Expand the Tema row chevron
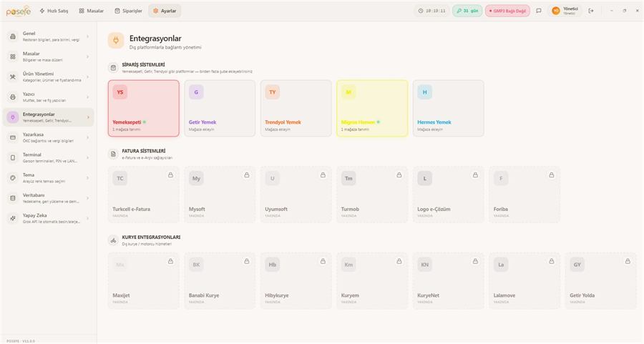Image resolution: width=644 pixels, height=344 pixels. [87, 178]
